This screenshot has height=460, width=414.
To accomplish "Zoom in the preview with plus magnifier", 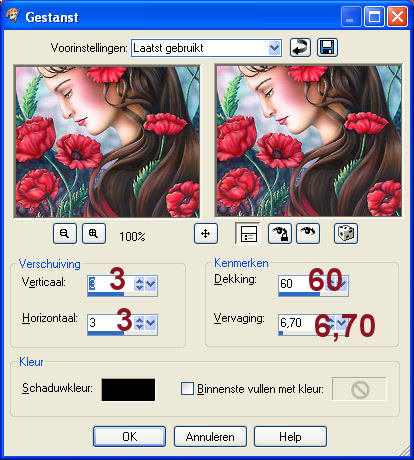I will [94, 233].
